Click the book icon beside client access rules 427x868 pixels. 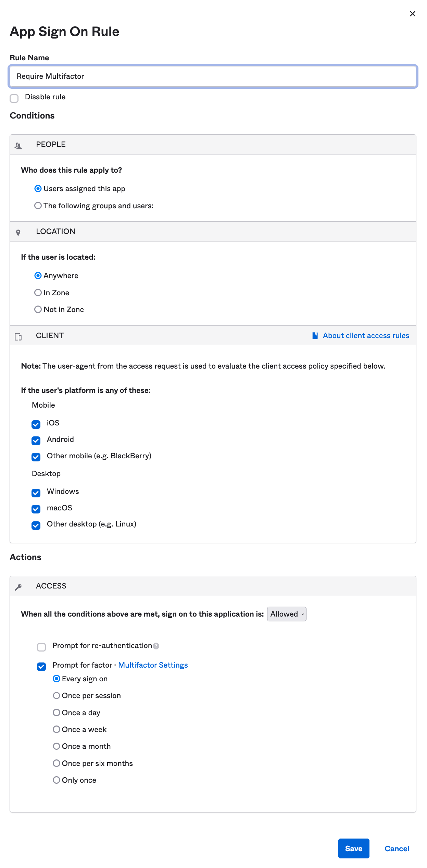click(x=315, y=336)
